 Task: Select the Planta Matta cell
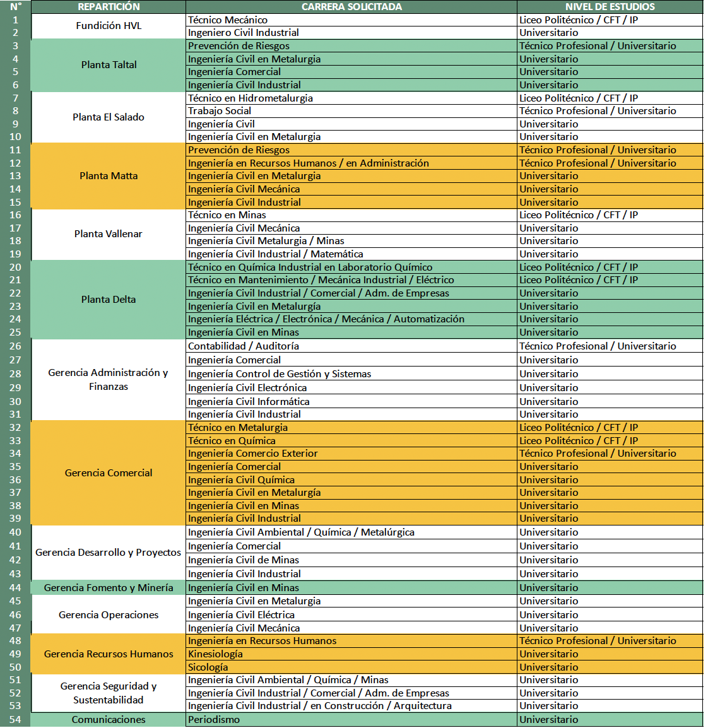tap(109, 176)
